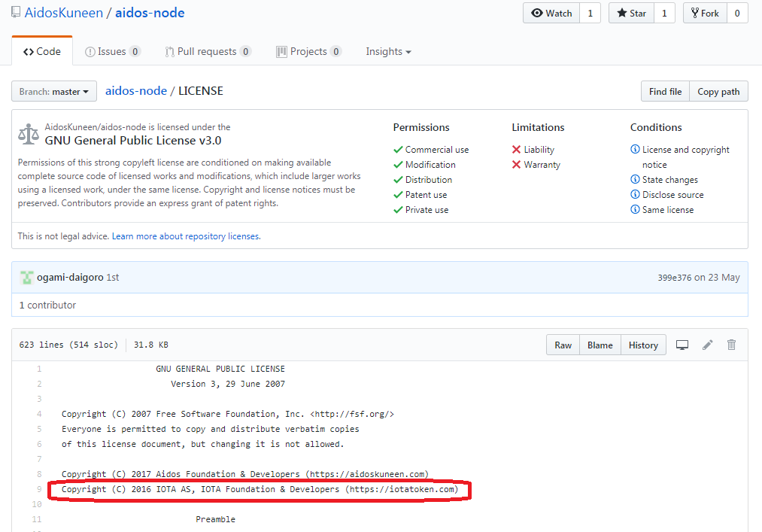Open the AidosKuneen owner link
The image size is (762, 532).
click(x=64, y=13)
